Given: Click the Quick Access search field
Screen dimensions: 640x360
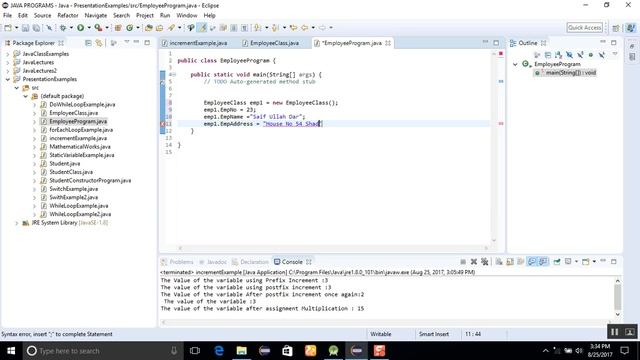Looking at the screenshot, I should (584, 27).
